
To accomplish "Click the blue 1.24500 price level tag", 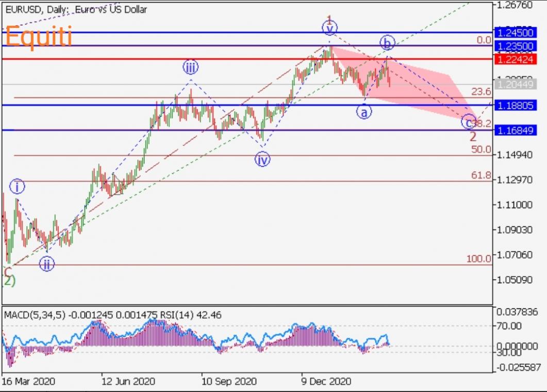I will click(x=519, y=32).
